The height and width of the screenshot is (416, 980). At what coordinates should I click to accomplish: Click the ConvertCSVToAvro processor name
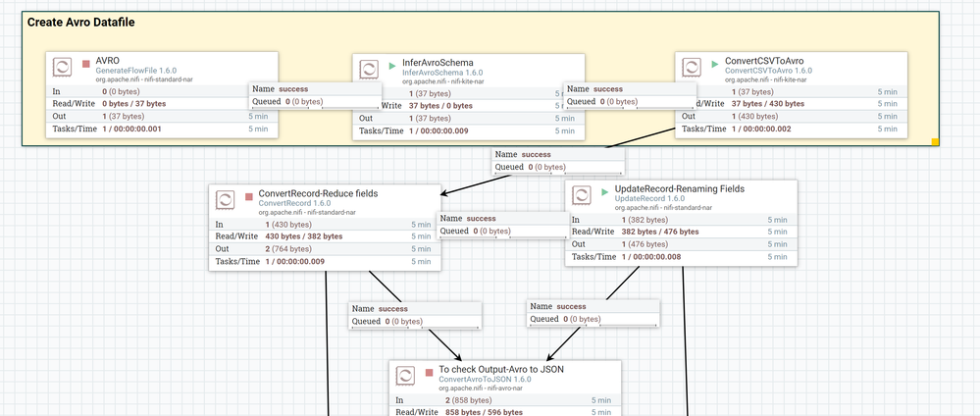point(764,61)
